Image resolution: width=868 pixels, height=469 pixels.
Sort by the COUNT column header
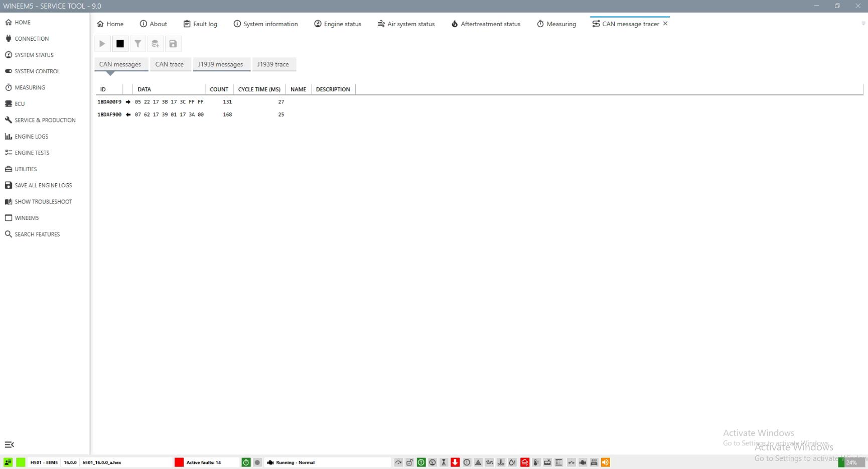pos(219,89)
